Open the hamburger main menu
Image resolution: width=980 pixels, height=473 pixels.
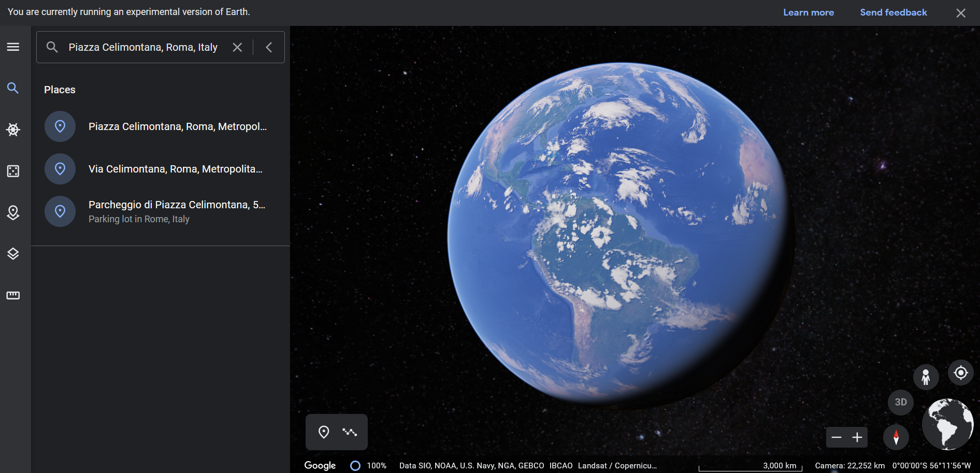click(x=13, y=47)
